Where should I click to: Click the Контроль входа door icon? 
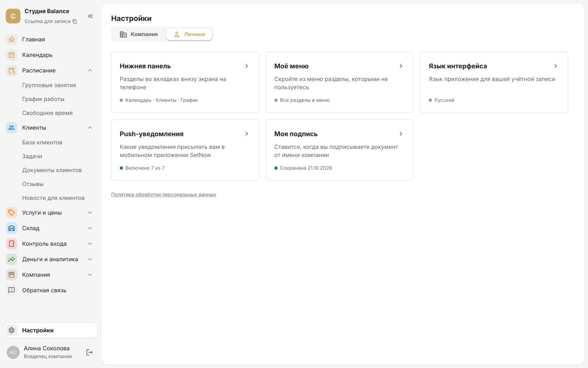(x=12, y=244)
